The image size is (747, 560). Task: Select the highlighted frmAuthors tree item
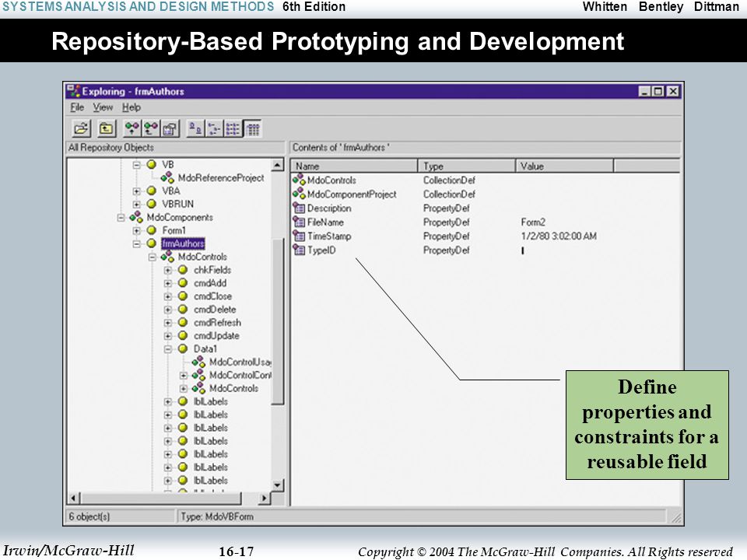[x=183, y=243]
